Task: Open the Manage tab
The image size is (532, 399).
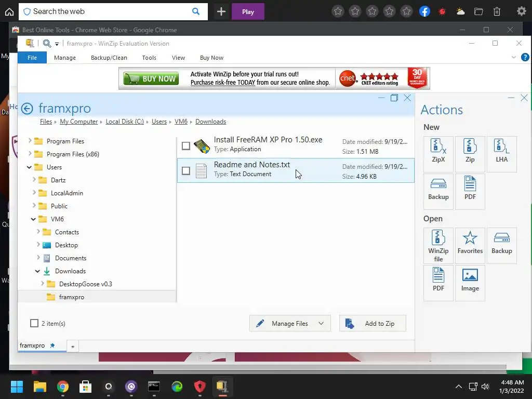Action: point(65,58)
